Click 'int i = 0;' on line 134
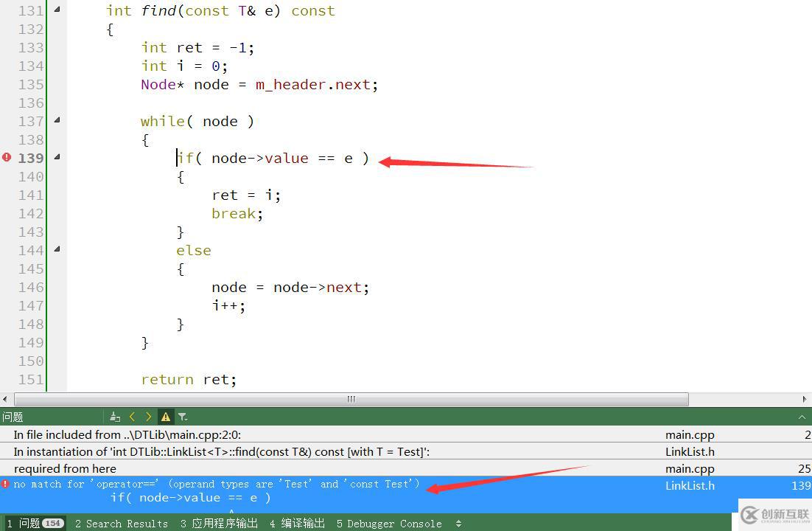This screenshot has height=531, width=812. pos(184,66)
